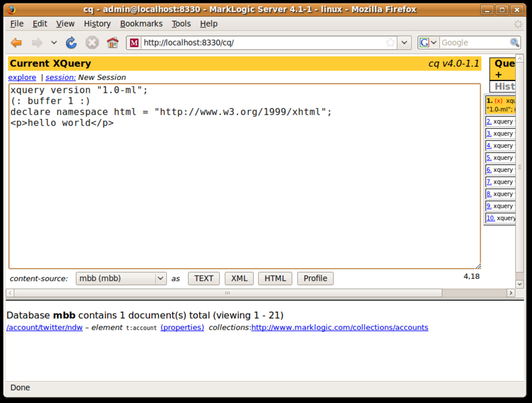Click the search magnifier icon
Image resolution: width=532 pixels, height=403 pixels.
pyautogui.click(x=515, y=43)
